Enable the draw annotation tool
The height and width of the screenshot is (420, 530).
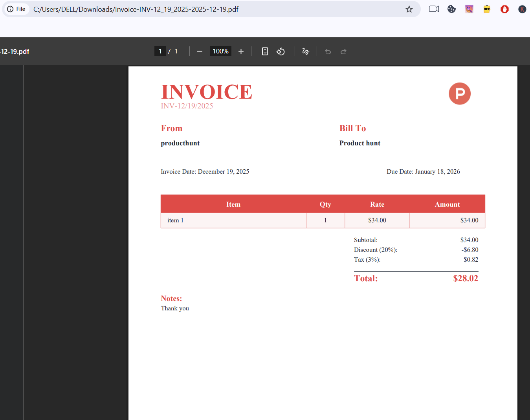click(306, 51)
